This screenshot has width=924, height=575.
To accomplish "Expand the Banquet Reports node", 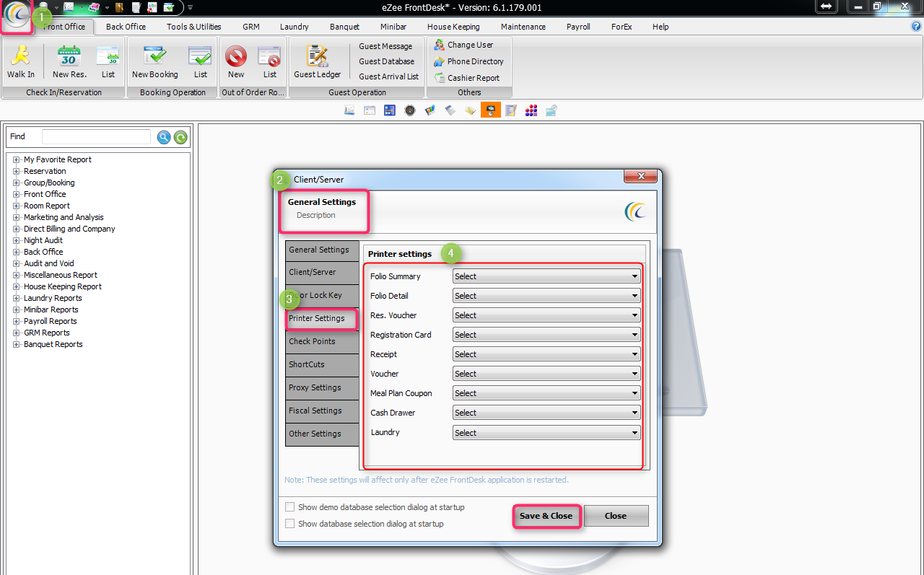I will (17, 344).
